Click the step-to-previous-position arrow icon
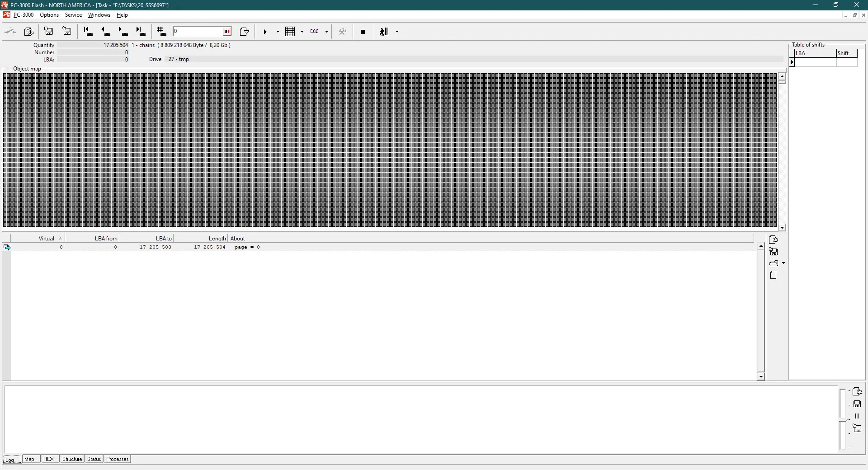The height and width of the screenshot is (470, 868). click(x=105, y=32)
